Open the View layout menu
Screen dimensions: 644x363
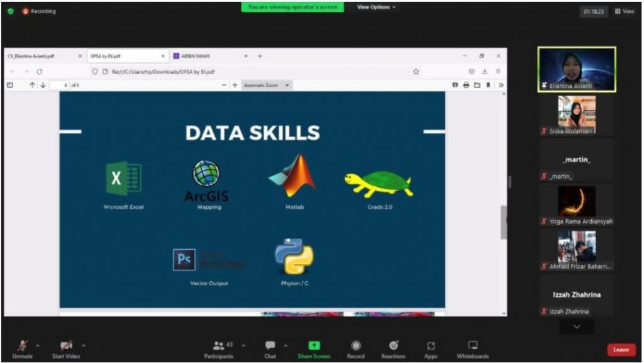[625, 11]
